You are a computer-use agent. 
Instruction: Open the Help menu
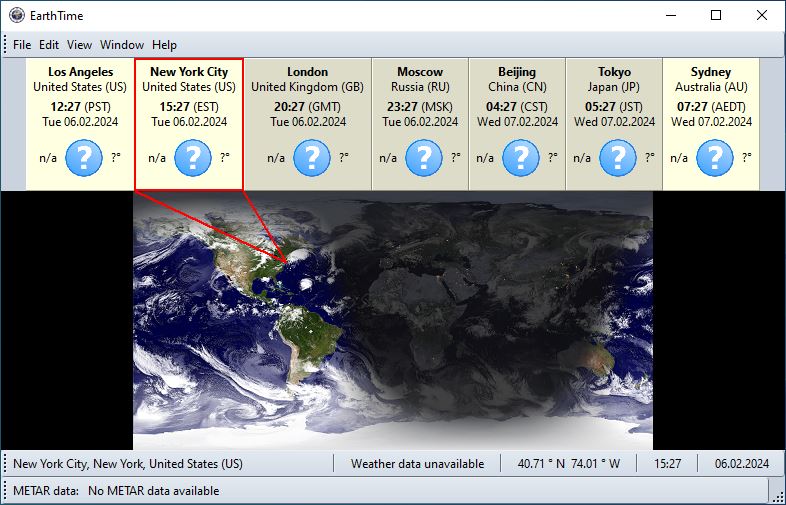pos(164,45)
